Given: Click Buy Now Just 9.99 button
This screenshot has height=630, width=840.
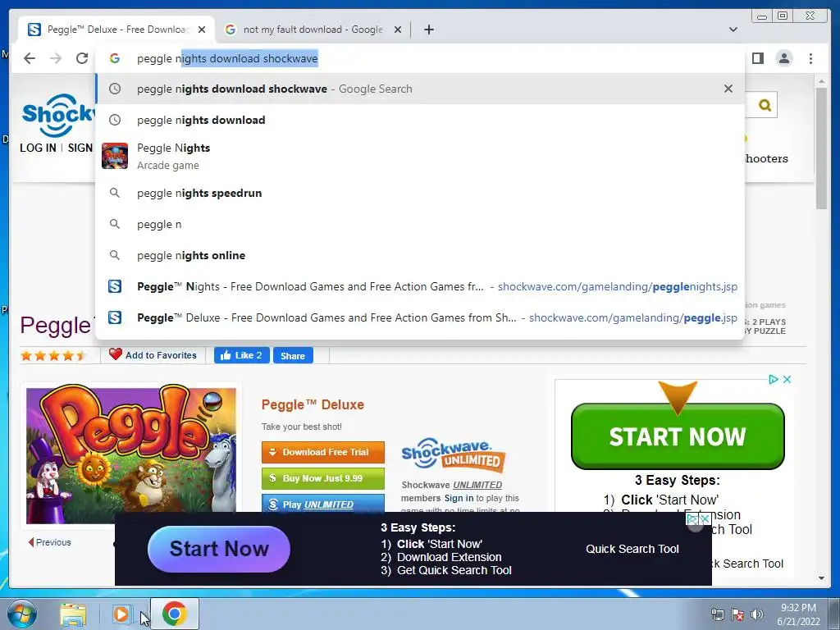Looking at the screenshot, I should 323,478.
